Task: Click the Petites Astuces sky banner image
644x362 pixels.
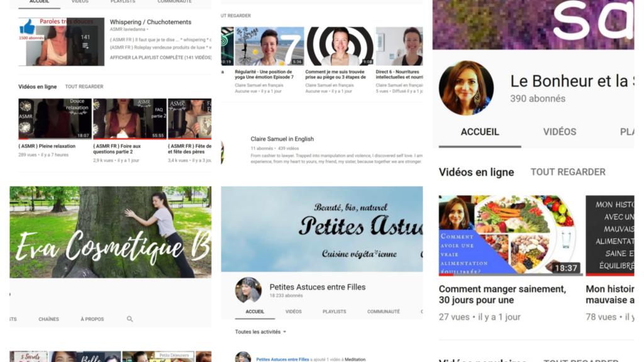Action: [321, 229]
